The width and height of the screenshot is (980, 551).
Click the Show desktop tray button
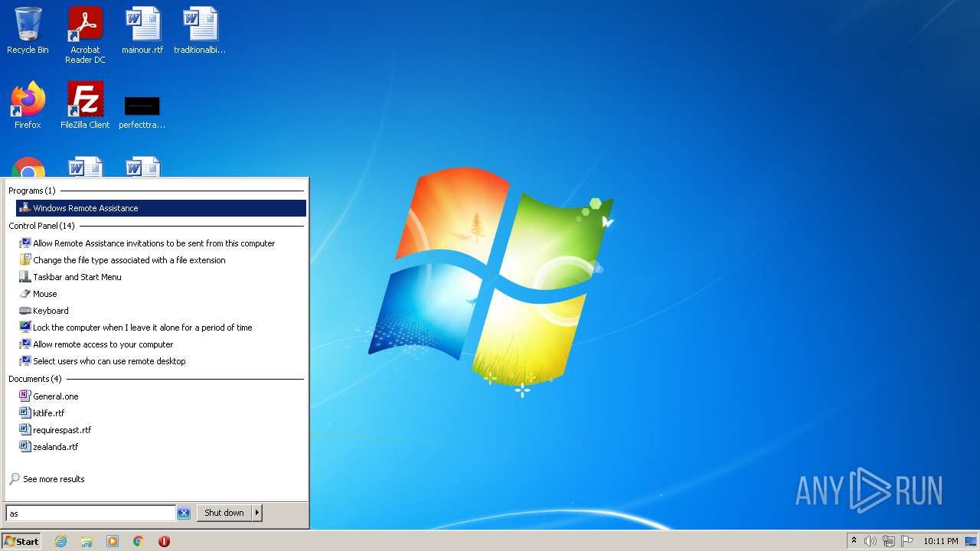tap(972, 541)
